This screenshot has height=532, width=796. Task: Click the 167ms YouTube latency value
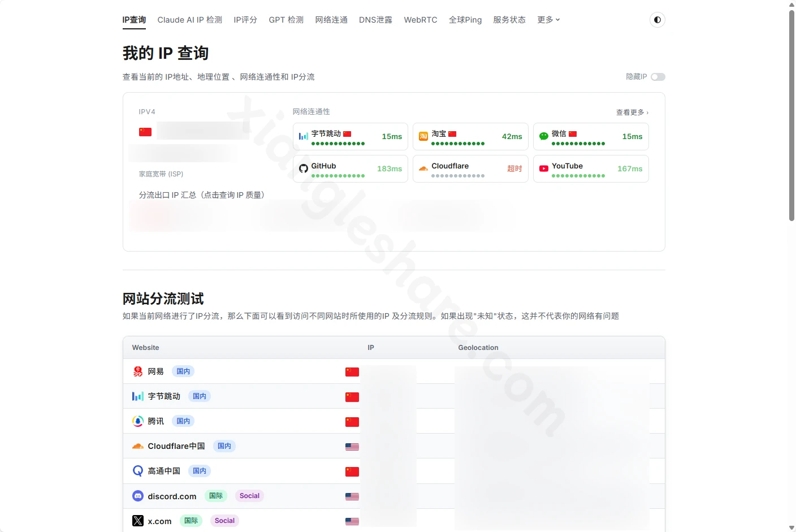pyautogui.click(x=630, y=168)
